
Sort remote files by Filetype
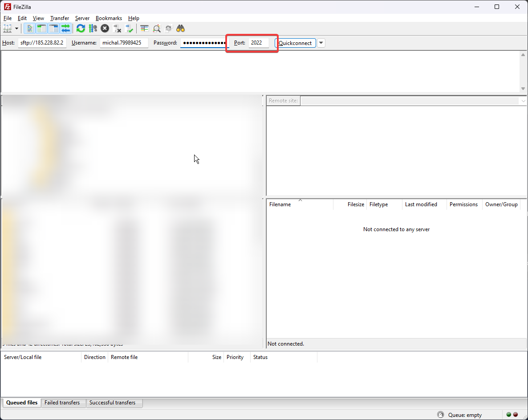click(x=384, y=204)
